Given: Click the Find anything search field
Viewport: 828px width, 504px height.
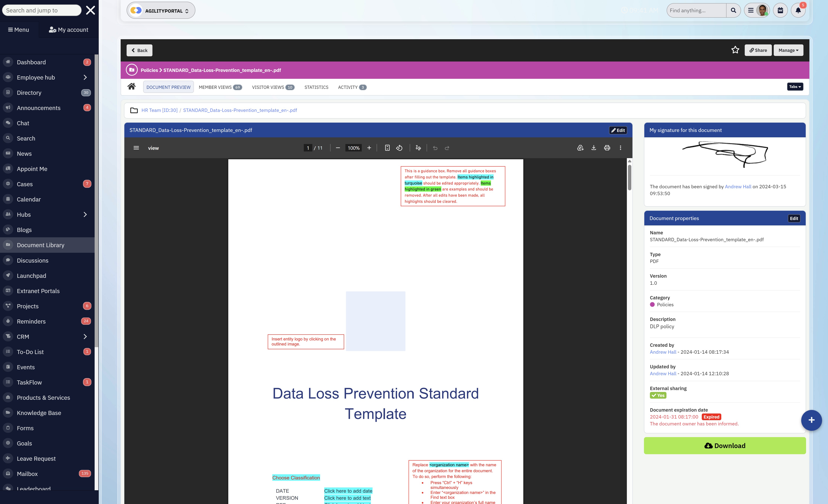Looking at the screenshot, I should coord(696,10).
